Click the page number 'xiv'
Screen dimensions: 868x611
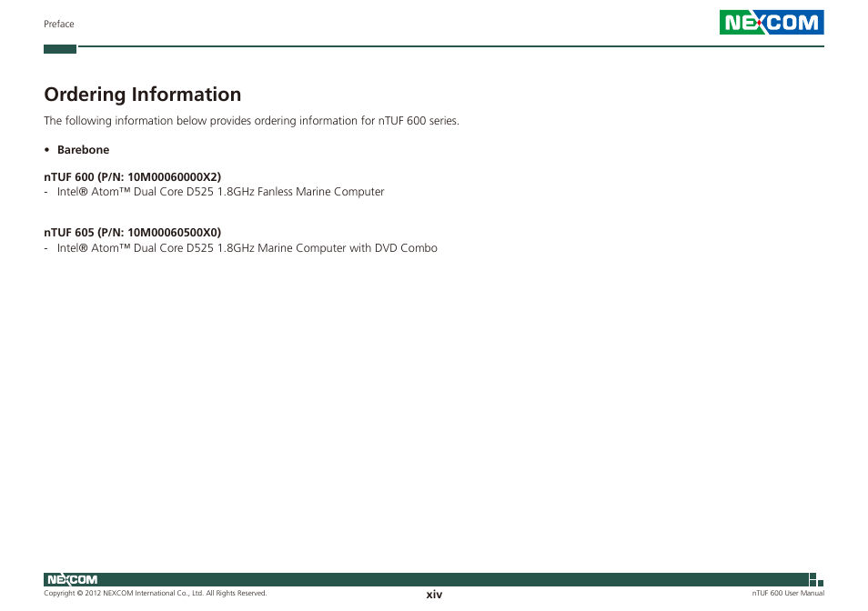point(434,595)
